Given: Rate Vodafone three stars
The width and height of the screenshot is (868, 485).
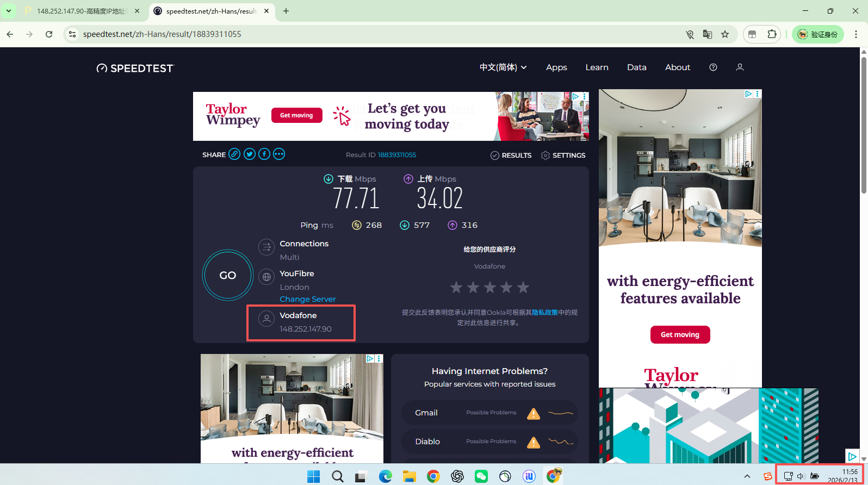Looking at the screenshot, I should click(x=490, y=287).
